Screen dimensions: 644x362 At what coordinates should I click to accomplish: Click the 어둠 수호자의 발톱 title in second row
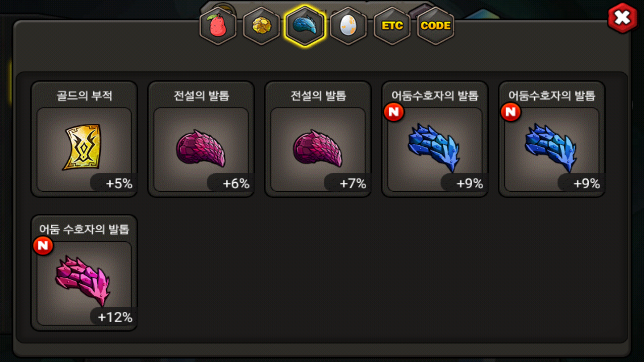pos(84,229)
